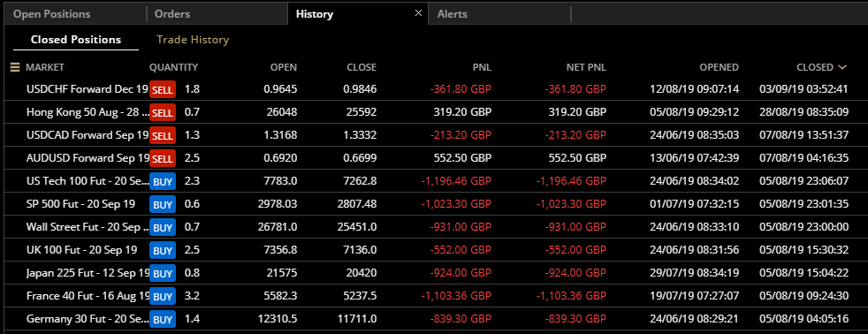The width and height of the screenshot is (868, 334).
Task: Sort by PNL column header
Action: [482, 67]
